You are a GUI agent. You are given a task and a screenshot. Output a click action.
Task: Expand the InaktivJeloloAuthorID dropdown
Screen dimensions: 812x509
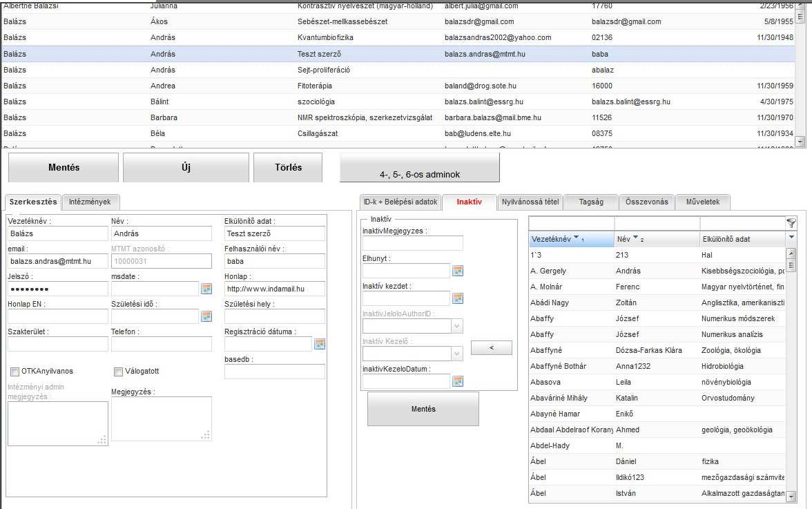point(457,326)
